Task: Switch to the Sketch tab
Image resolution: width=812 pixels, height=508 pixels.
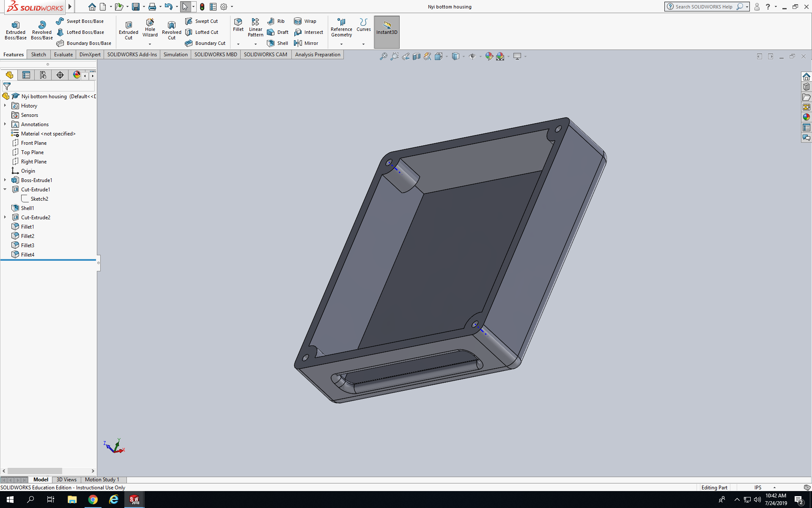Action: 38,55
